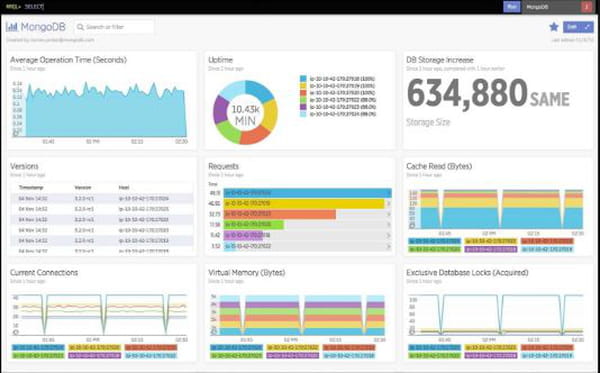Open the DB Storage Increase widget title

(x=440, y=60)
